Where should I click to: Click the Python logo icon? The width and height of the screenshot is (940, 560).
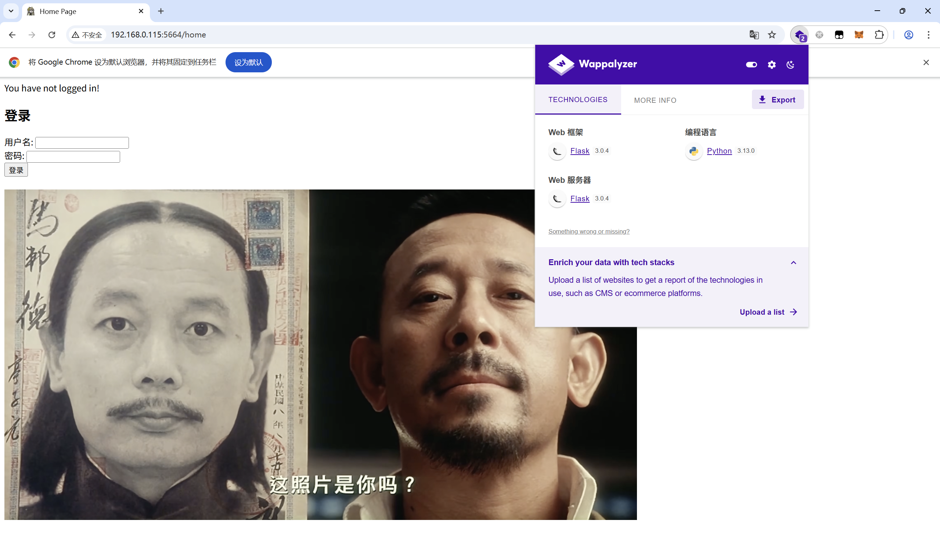pyautogui.click(x=694, y=151)
